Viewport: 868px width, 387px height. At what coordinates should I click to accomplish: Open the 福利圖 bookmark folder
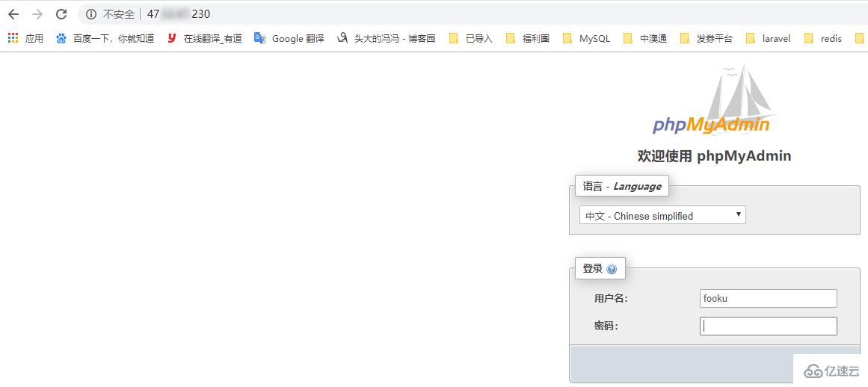528,39
